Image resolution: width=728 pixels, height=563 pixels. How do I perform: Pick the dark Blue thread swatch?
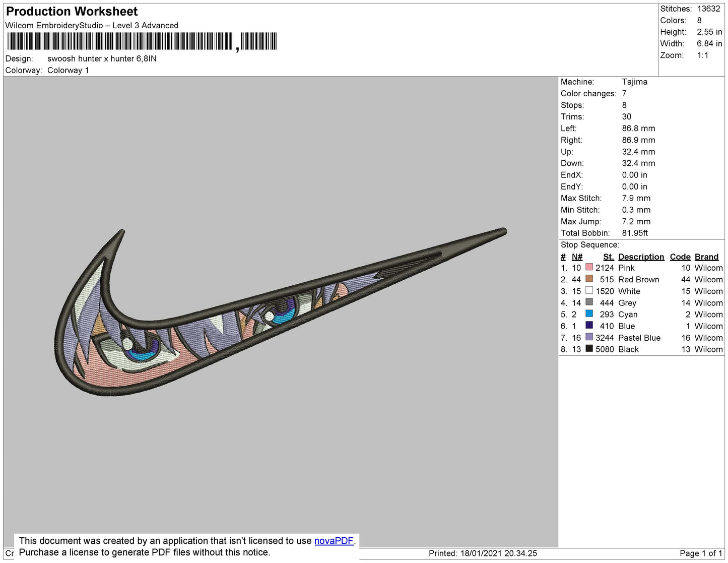point(589,325)
